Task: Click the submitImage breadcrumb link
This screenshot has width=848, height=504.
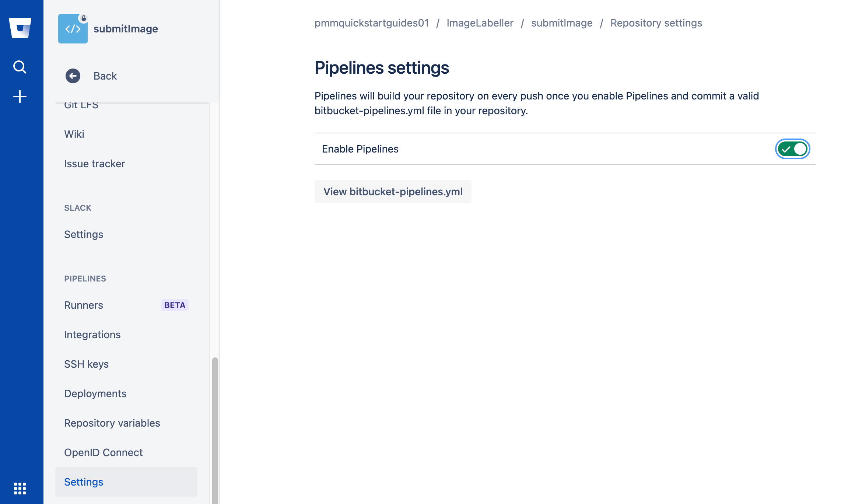Action: pyautogui.click(x=562, y=23)
